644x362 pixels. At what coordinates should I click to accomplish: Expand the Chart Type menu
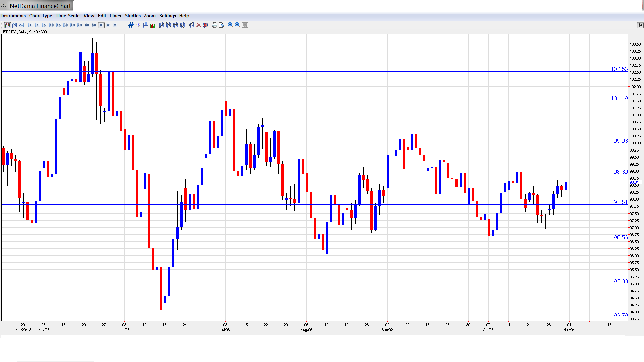point(41,16)
